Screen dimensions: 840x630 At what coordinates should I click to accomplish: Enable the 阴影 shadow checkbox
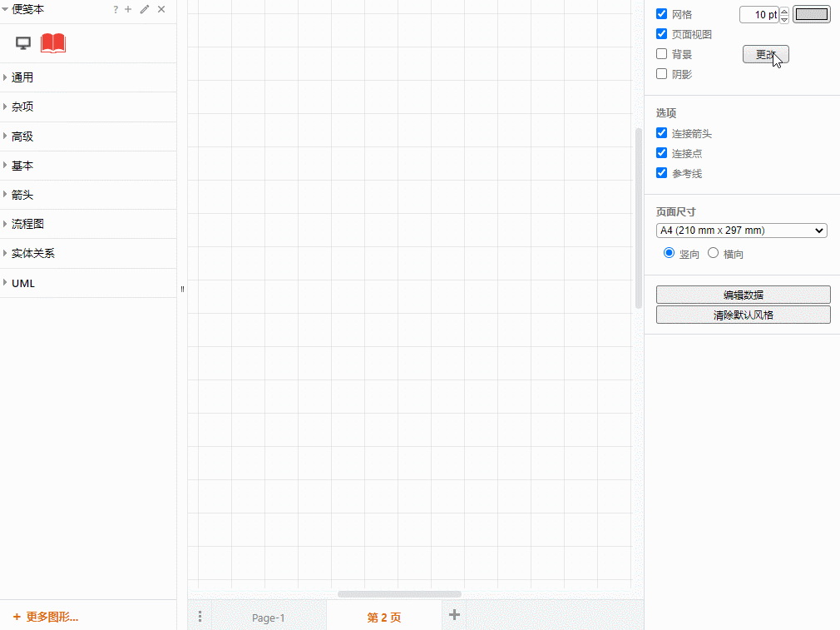pos(661,73)
